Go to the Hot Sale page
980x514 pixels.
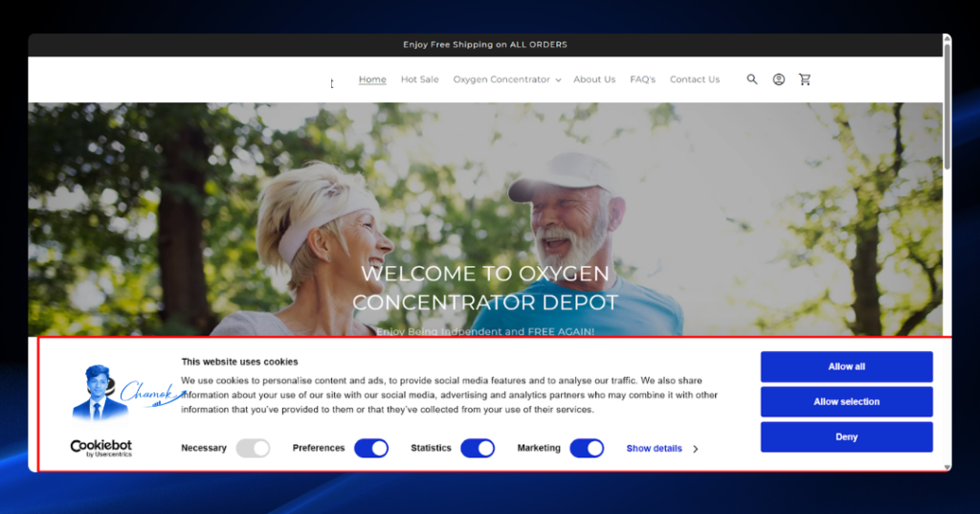pyautogui.click(x=419, y=79)
